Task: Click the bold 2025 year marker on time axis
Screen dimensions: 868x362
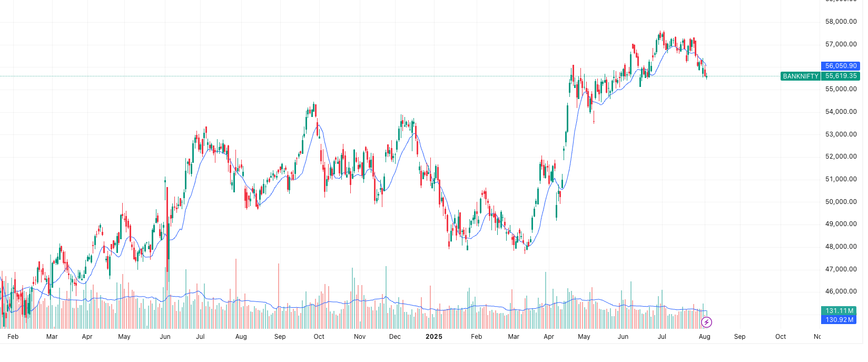Action: (x=434, y=337)
